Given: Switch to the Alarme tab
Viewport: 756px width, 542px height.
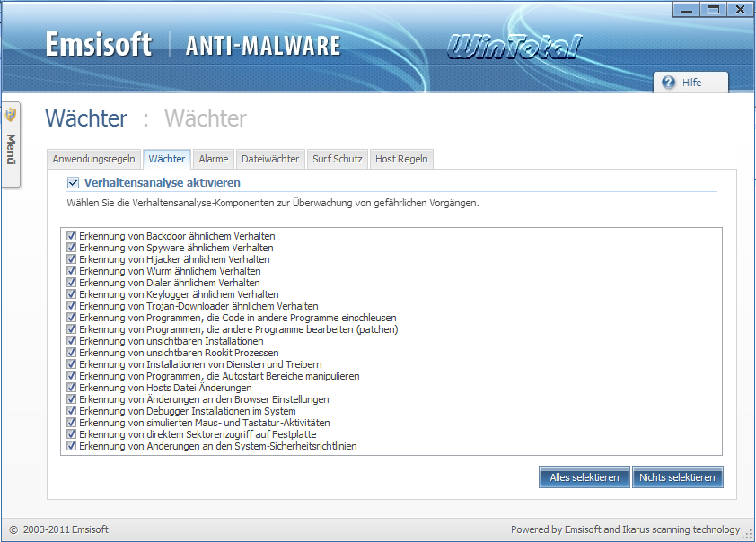Looking at the screenshot, I should [214, 159].
